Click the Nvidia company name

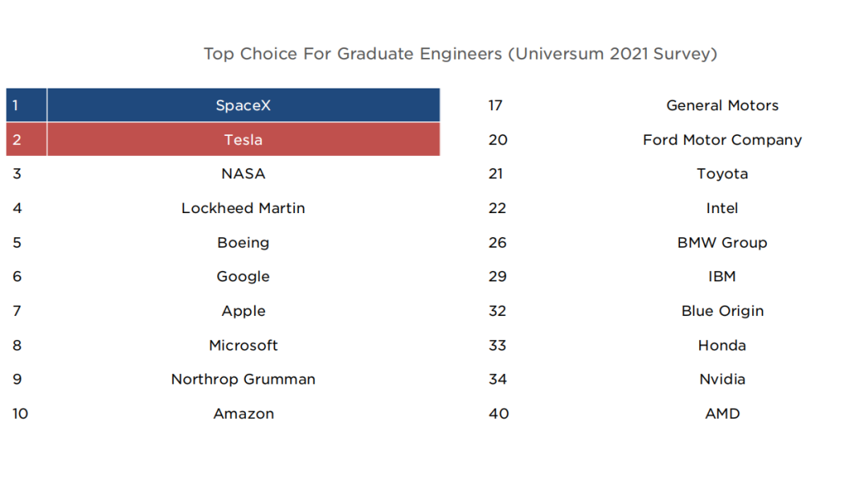pos(722,379)
